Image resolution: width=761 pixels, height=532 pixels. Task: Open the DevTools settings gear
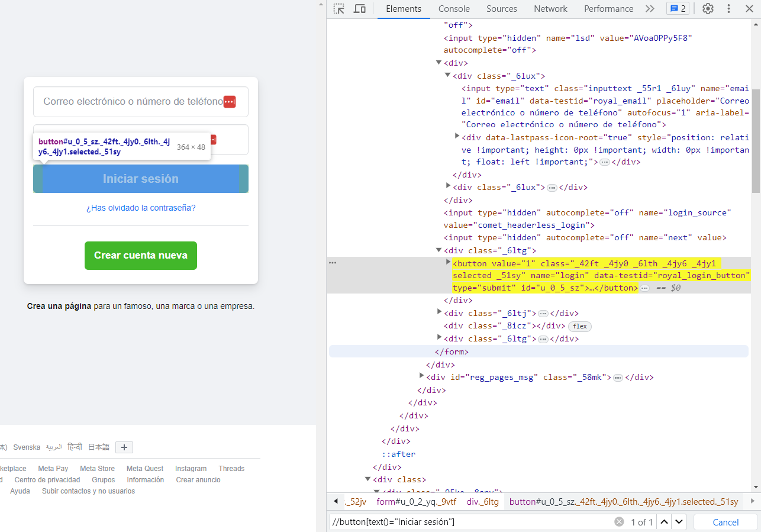point(708,8)
